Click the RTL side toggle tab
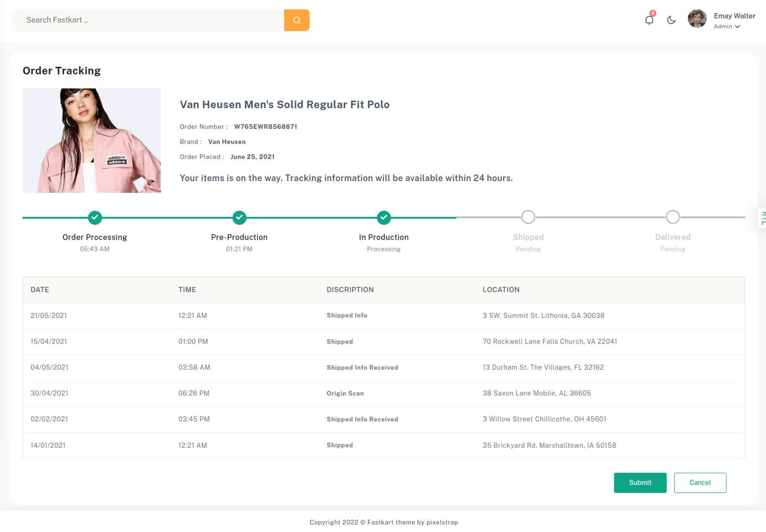This screenshot has width=766, height=532. click(x=762, y=218)
